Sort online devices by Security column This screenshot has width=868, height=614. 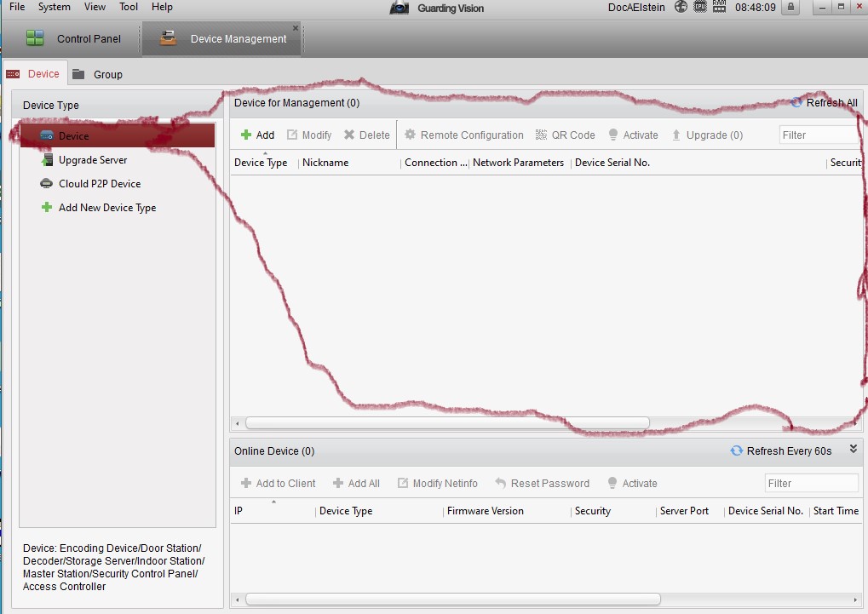coord(592,511)
